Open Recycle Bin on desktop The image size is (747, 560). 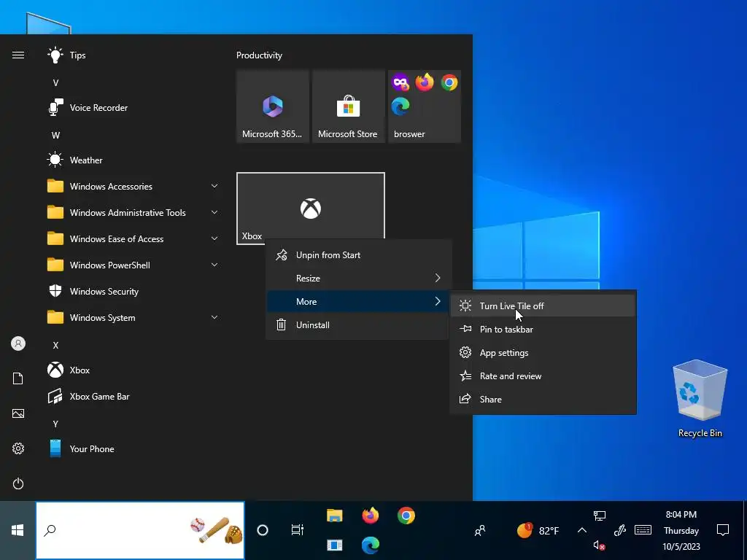coord(700,399)
